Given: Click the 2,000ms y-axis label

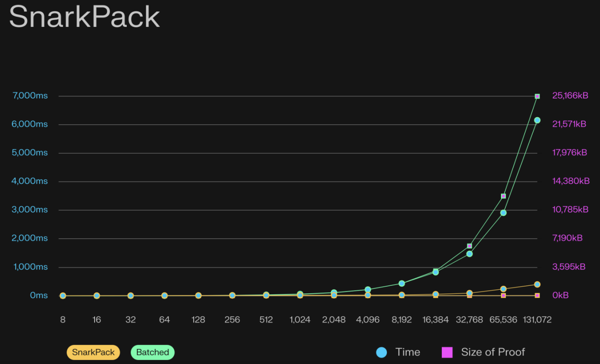Looking at the screenshot, I should click(30, 238).
